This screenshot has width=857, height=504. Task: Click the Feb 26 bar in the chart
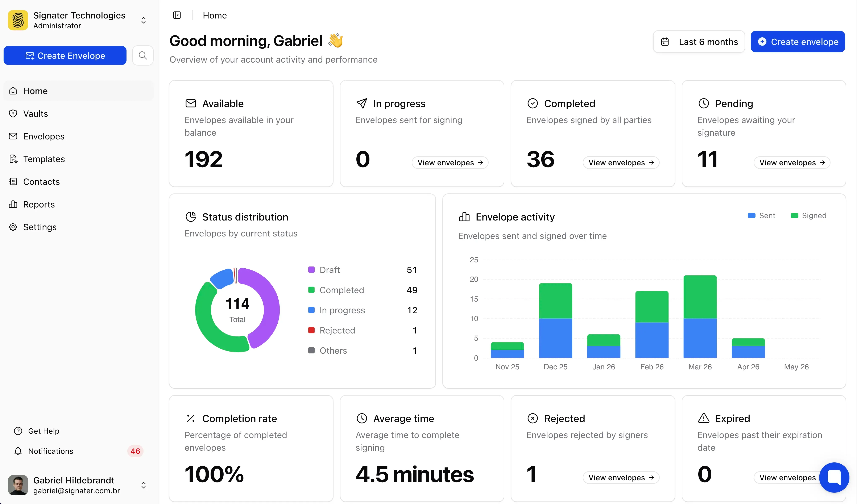[x=652, y=324]
